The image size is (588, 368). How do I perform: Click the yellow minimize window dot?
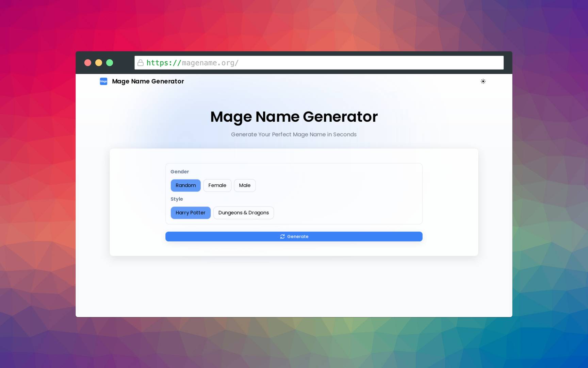pos(99,63)
